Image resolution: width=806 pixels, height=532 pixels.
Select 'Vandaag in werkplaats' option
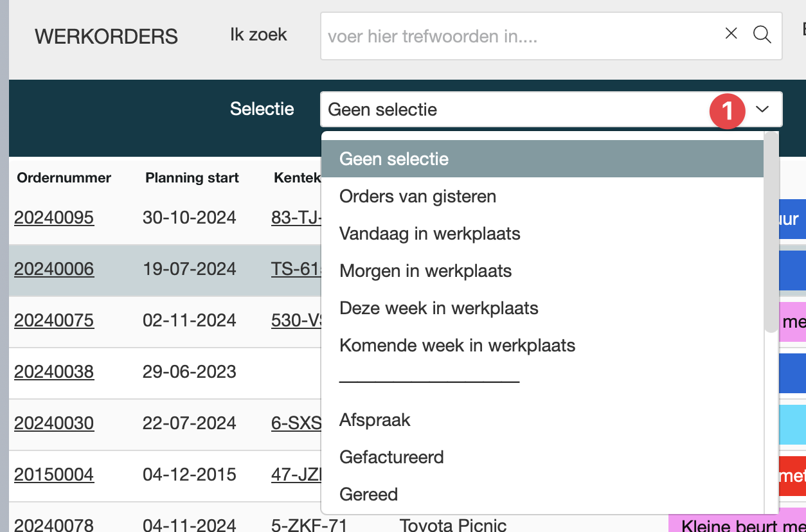pyautogui.click(x=430, y=233)
